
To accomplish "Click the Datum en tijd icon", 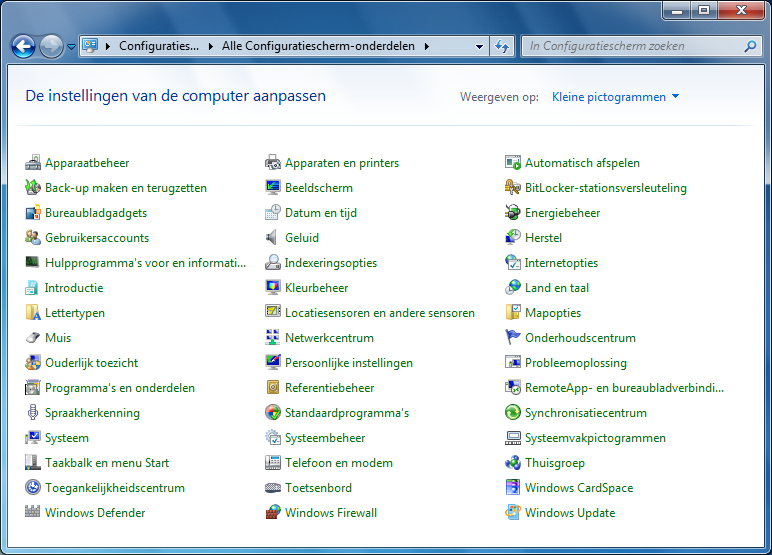I will (x=273, y=213).
